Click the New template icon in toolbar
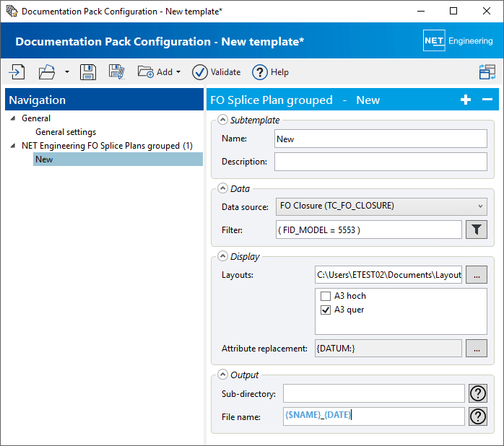The height and width of the screenshot is (446, 504). (x=17, y=71)
